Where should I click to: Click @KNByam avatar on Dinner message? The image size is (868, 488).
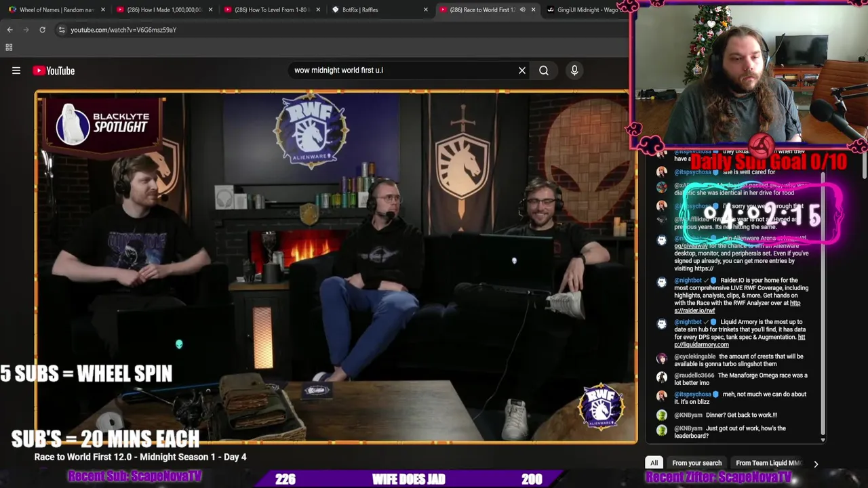(x=662, y=415)
